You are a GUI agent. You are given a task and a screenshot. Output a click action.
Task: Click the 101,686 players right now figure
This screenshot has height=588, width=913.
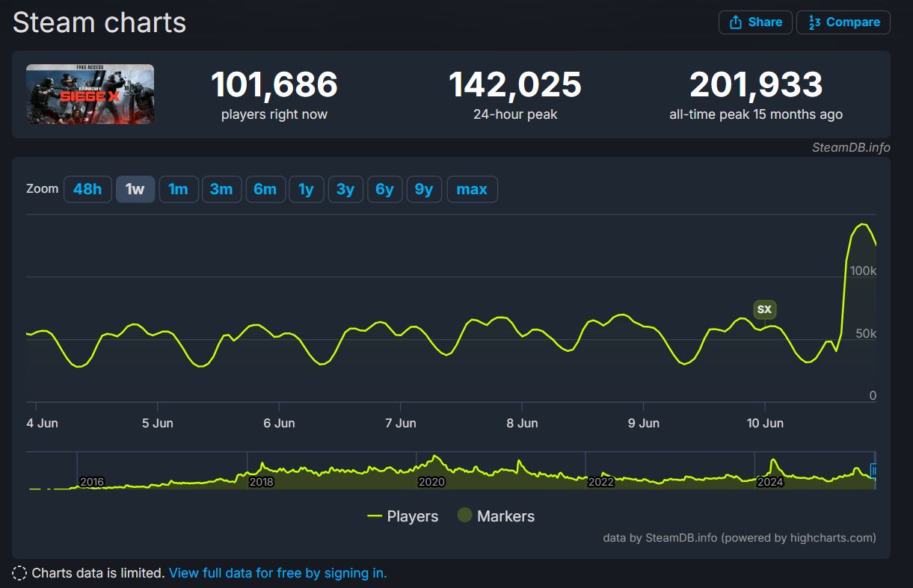pos(274,84)
